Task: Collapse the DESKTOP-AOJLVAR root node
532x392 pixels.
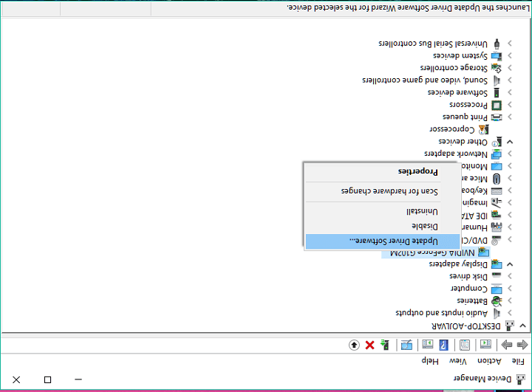Action: pyautogui.click(x=522, y=326)
